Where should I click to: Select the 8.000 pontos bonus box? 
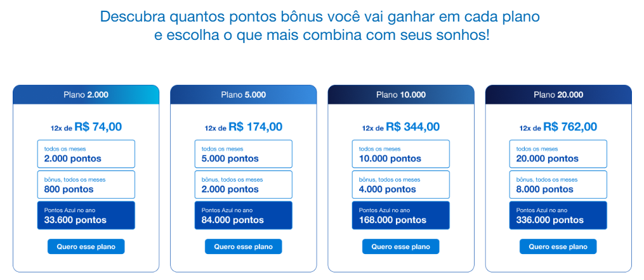pyautogui.click(x=558, y=184)
